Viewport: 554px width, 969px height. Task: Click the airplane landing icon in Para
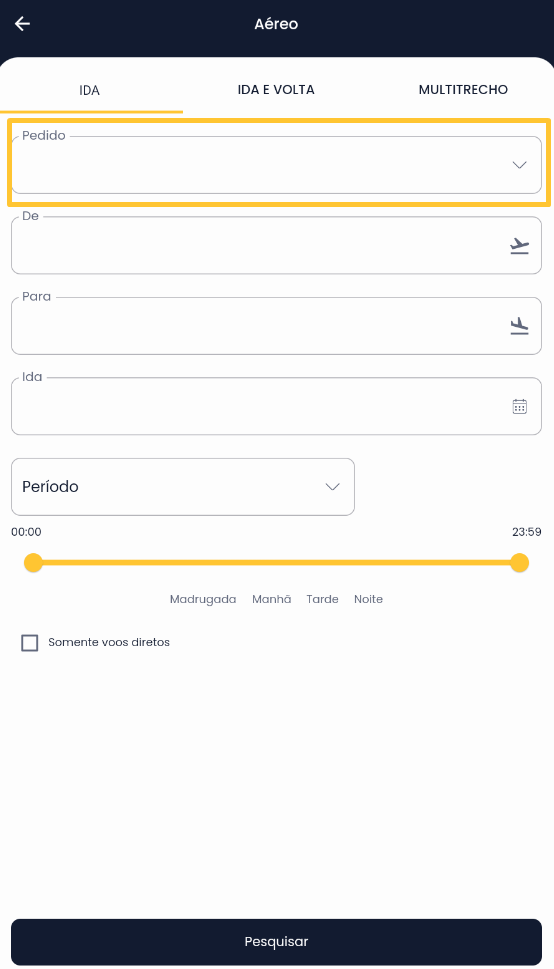519,326
